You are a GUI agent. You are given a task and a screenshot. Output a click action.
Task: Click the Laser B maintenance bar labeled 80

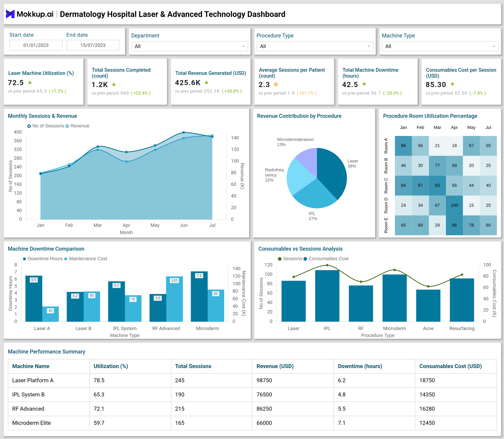click(x=92, y=306)
